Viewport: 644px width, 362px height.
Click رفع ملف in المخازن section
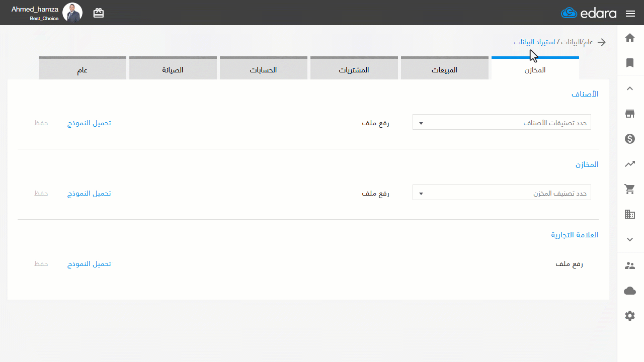376,193
